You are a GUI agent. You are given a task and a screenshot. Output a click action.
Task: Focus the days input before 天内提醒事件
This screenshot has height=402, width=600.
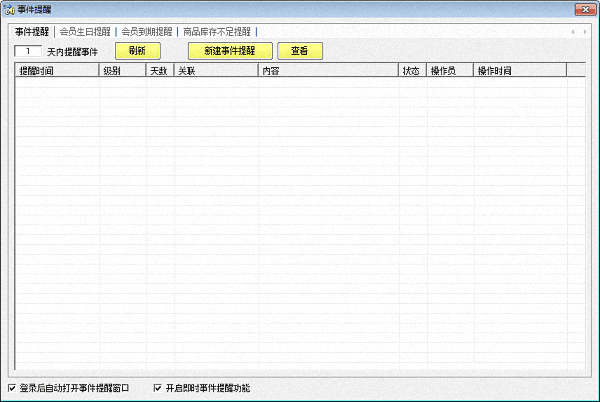[27, 51]
